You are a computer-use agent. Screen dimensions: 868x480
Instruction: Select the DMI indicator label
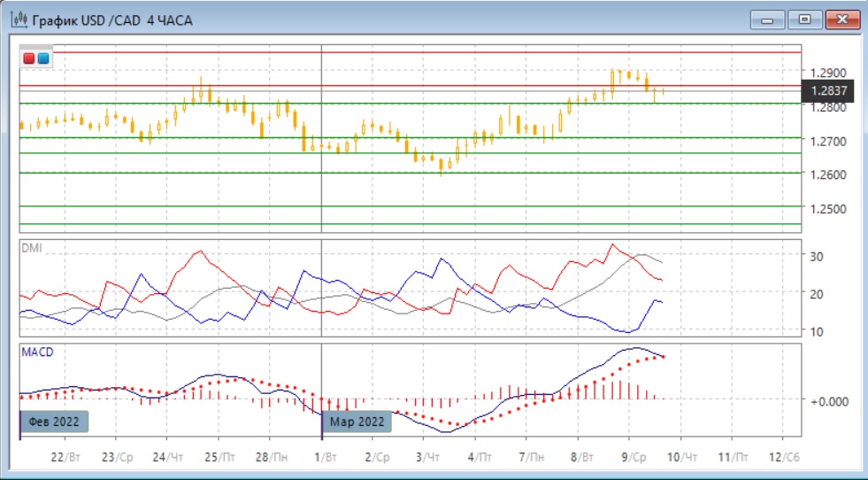coord(31,248)
